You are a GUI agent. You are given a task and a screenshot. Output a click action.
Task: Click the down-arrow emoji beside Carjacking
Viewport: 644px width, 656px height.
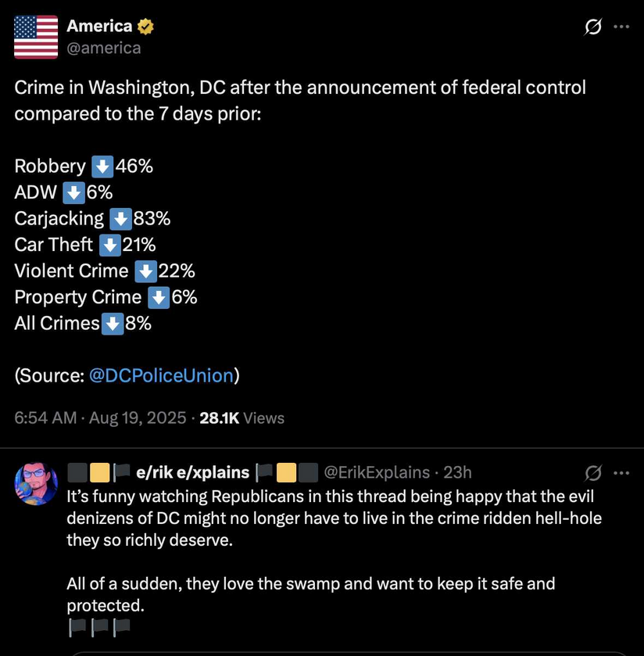click(121, 219)
